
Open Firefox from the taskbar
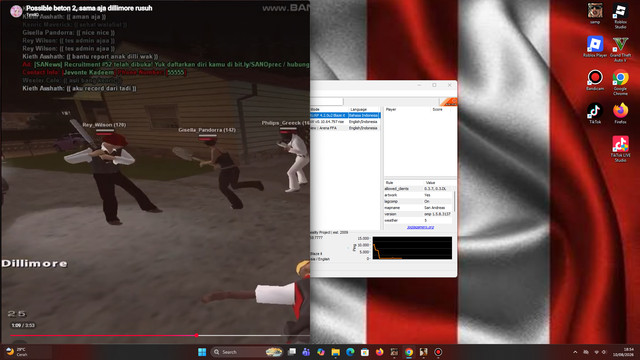coord(380,352)
